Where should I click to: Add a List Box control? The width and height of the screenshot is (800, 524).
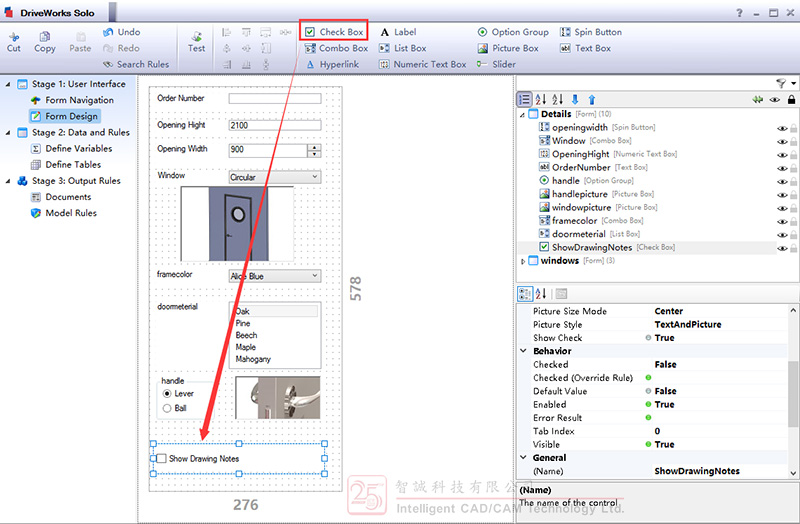point(403,48)
